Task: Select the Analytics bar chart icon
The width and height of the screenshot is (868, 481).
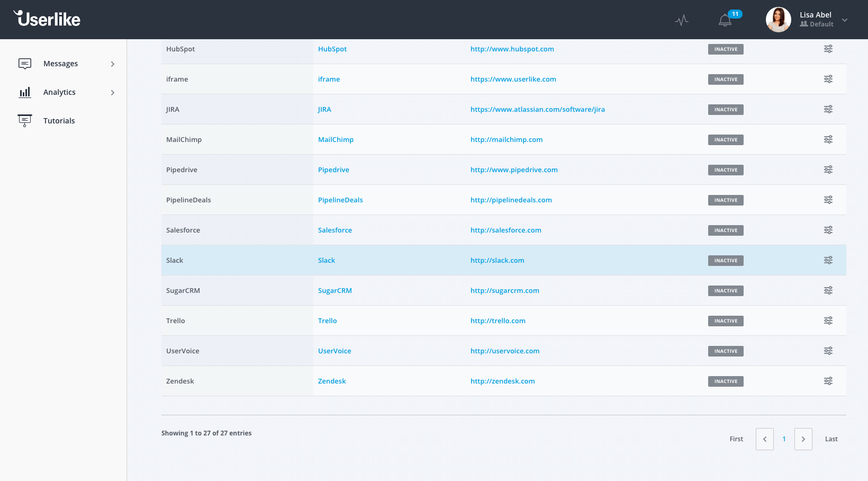Action: point(25,92)
